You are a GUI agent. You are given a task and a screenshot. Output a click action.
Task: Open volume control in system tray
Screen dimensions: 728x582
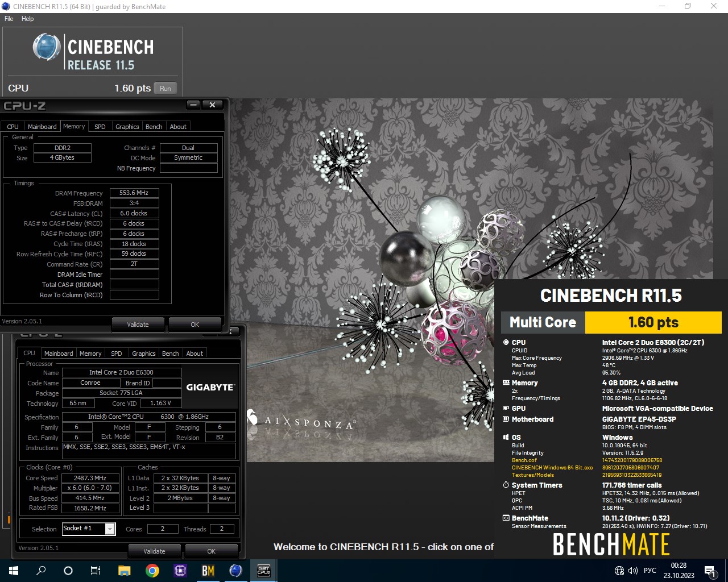coord(633,571)
